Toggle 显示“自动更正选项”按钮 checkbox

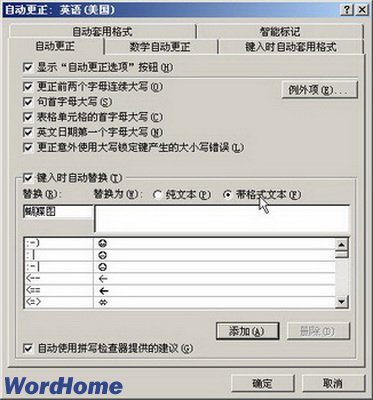(x=28, y=68)
